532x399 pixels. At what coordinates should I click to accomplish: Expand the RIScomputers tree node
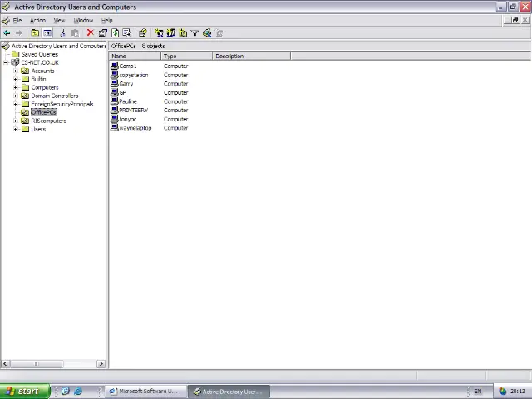(x=15, y=121)
